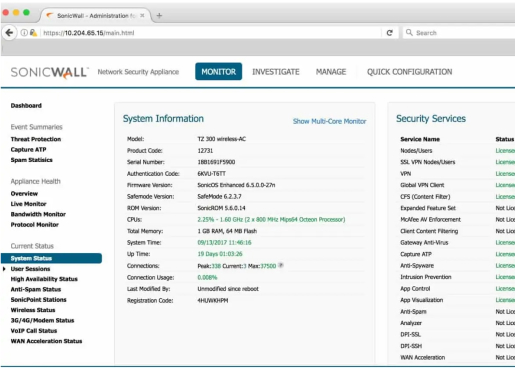The height and width of the screenshot is (368, 515).
Task: Click the Peak:338 connections value
Action: [209, 266]
